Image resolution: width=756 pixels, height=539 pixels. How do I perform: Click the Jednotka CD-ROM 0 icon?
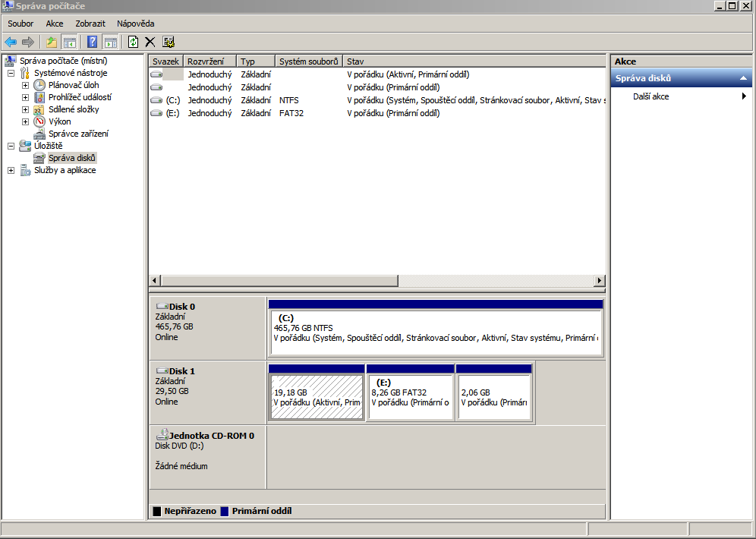tap(162, 434)
